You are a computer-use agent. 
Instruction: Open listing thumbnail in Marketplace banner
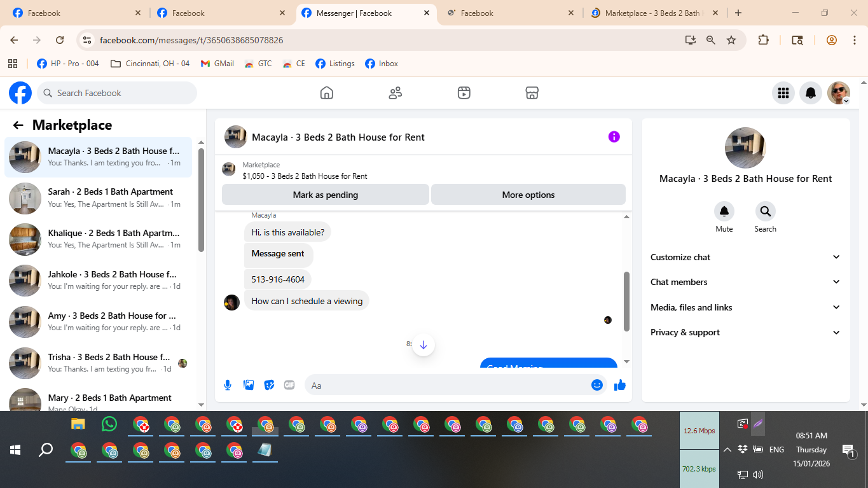(229, 169)
